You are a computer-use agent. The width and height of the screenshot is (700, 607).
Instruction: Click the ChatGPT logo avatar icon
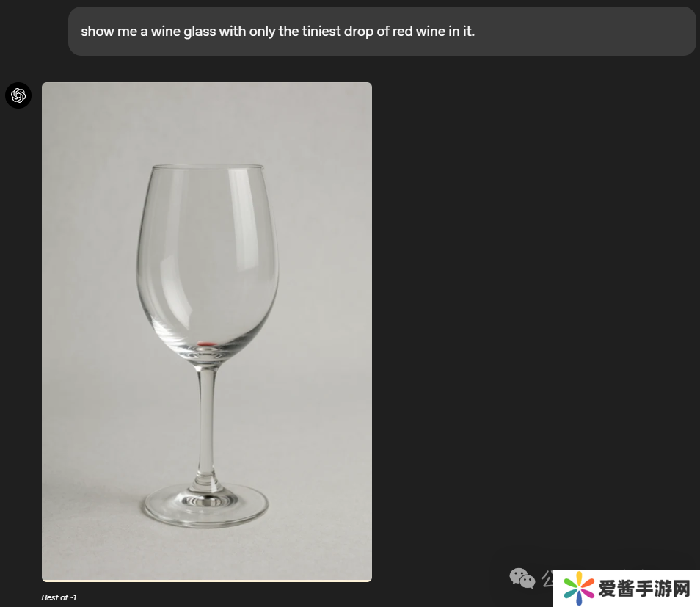pos(18,95)
